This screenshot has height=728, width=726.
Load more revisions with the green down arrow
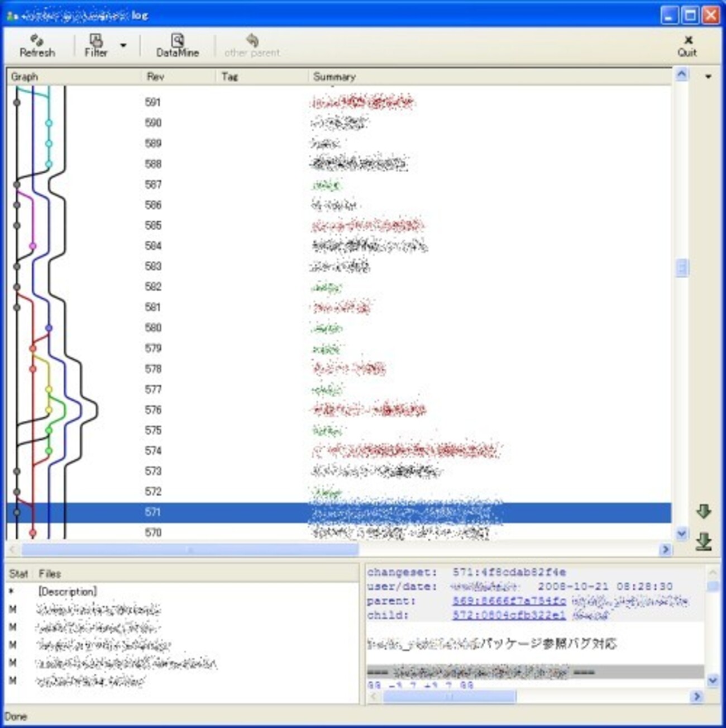pos(703,511)
